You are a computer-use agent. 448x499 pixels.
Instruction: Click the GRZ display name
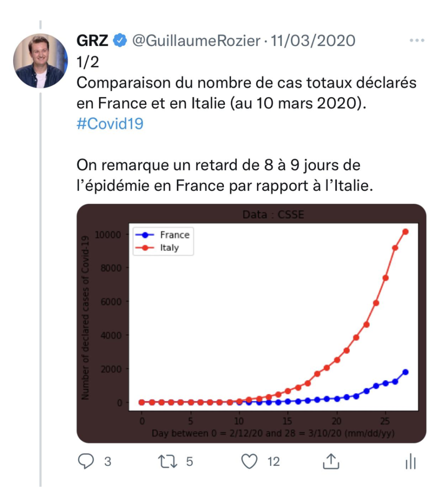(x=92, y=40)
